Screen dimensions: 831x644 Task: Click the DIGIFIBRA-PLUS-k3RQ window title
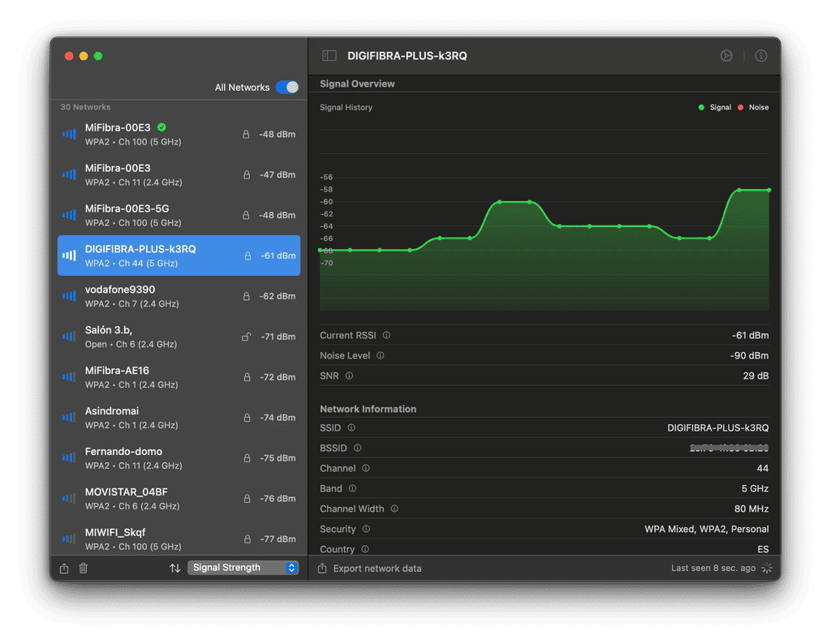(407, 56)
